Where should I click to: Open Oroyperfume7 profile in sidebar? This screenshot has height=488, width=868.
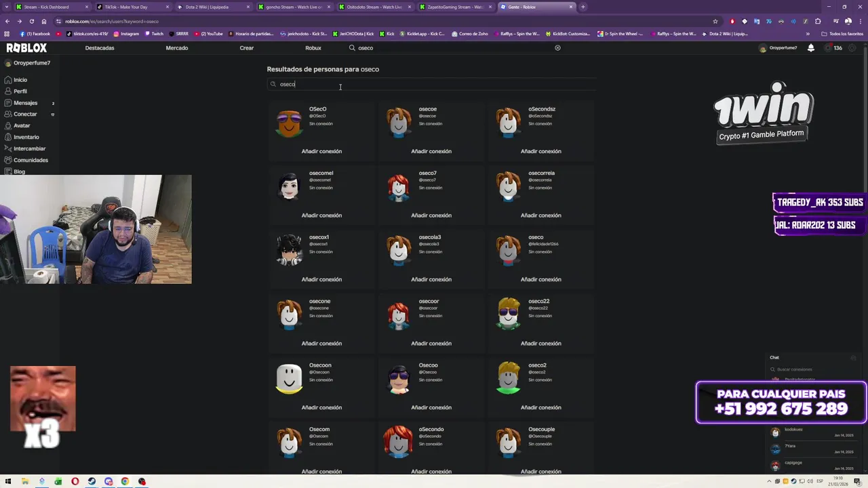coord(27,63)
